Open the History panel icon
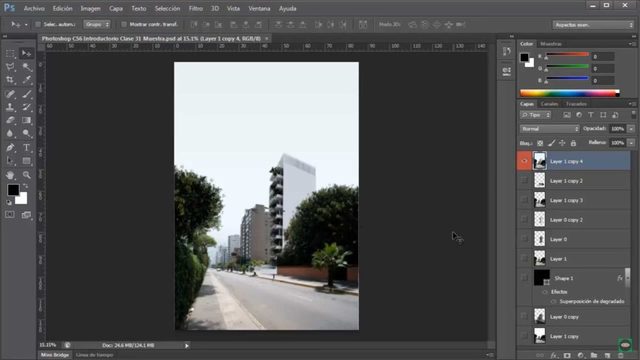This screenshot has height=360, width=640. click(507, 51)
